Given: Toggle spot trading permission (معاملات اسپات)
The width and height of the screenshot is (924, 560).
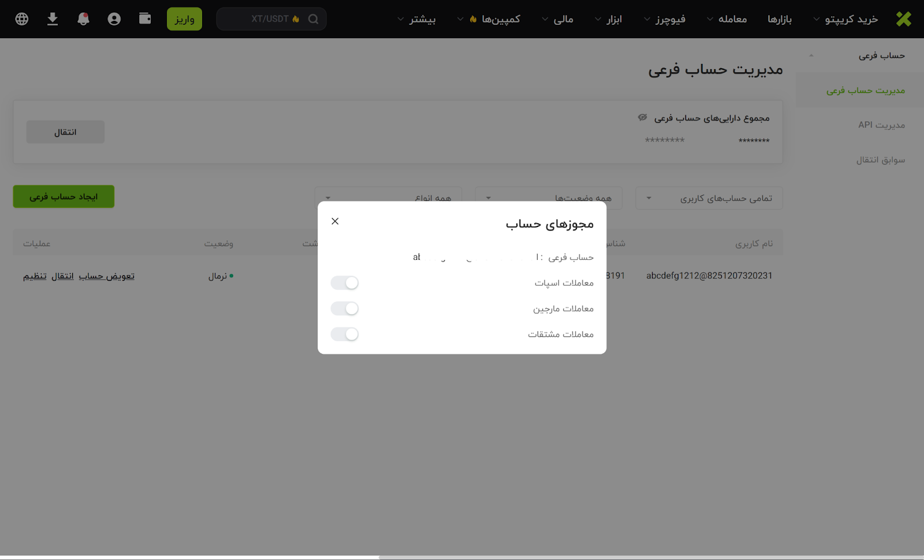Looking at the screenshot, I should pyautogui.click(x=345, y=283).
